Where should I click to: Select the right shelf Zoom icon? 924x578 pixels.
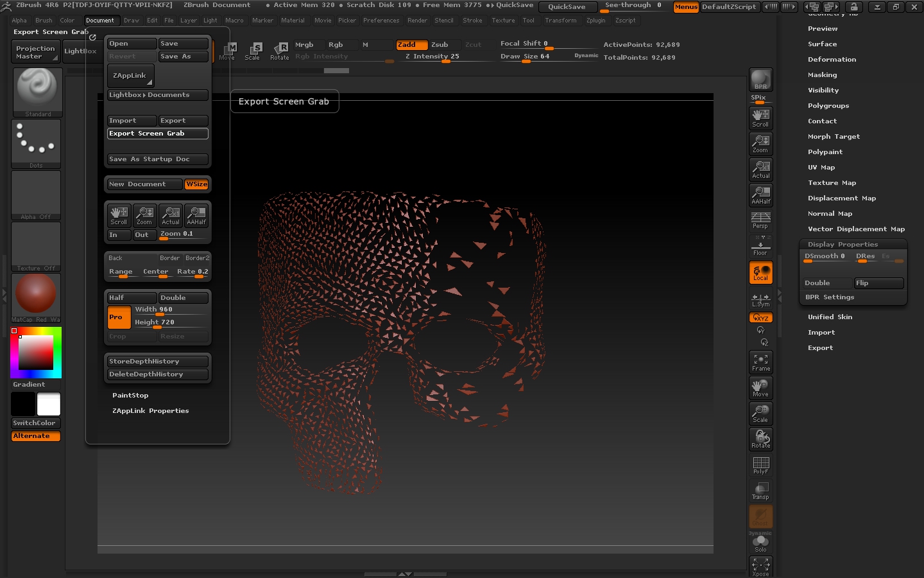pos(760,143)
